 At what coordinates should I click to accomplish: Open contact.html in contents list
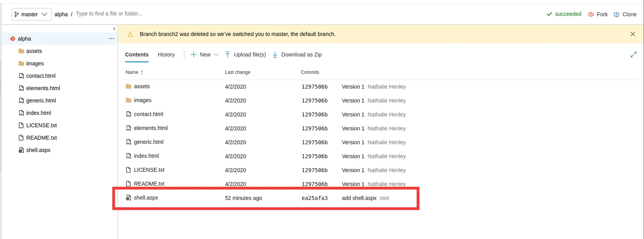pos(149,114)
